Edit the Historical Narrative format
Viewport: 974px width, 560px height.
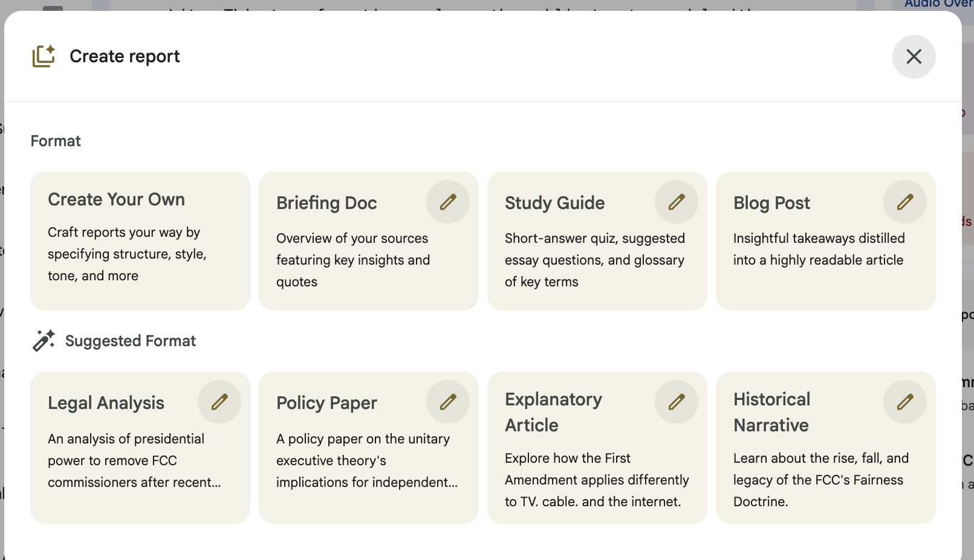[x=905, y=402]
